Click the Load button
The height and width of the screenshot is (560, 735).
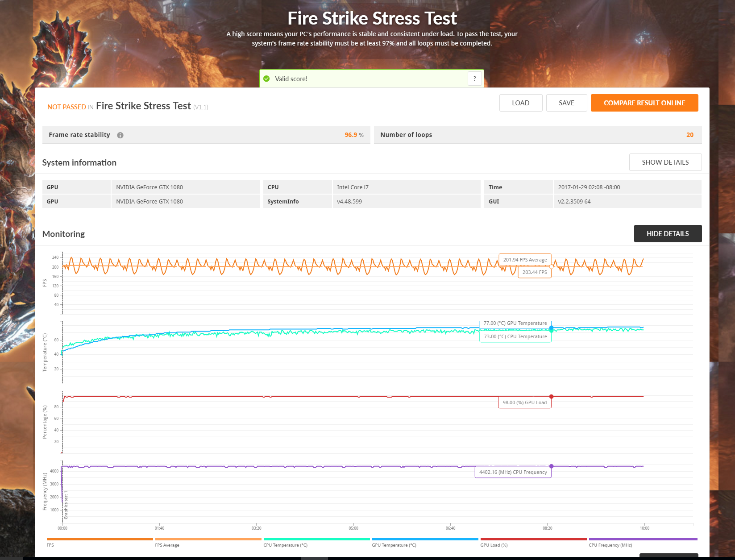pos(521,103)
